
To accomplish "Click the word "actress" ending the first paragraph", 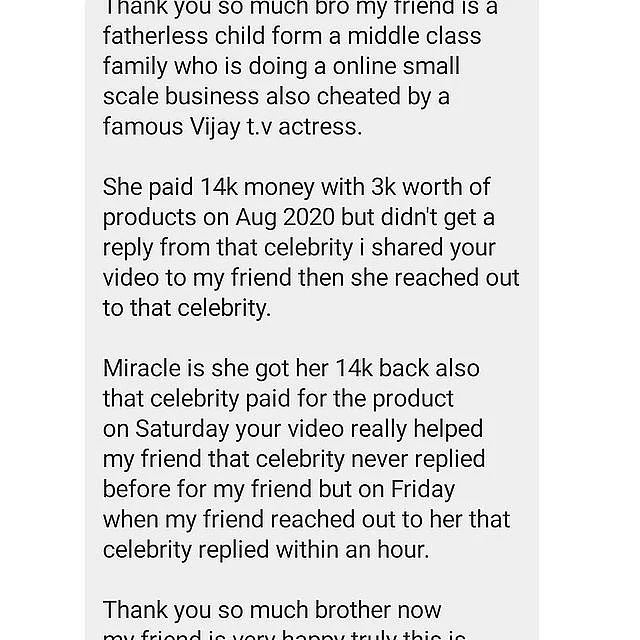I will pos(320,127).
